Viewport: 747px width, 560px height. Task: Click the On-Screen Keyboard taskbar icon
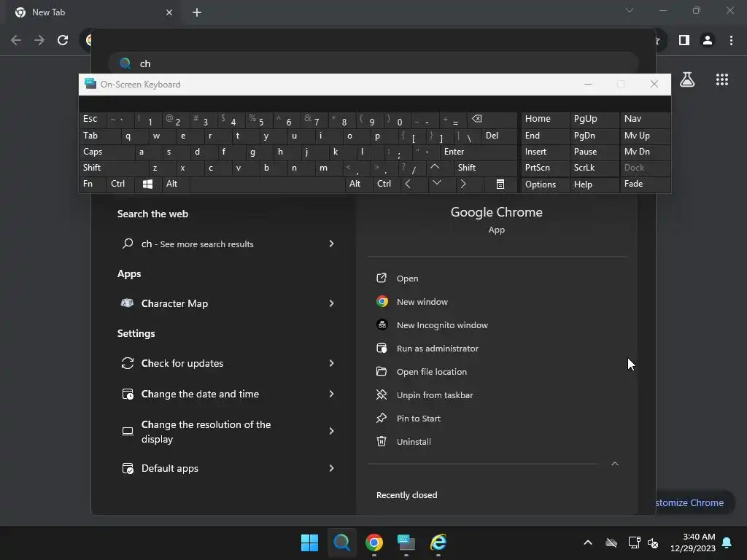(406, 542)
